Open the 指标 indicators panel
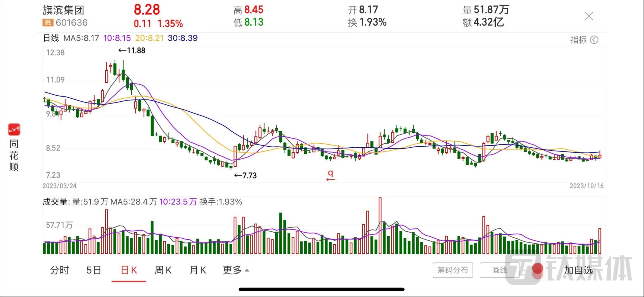Image resolution: width=644 pixels, height=297 pixels. click(x=578, y=40)
